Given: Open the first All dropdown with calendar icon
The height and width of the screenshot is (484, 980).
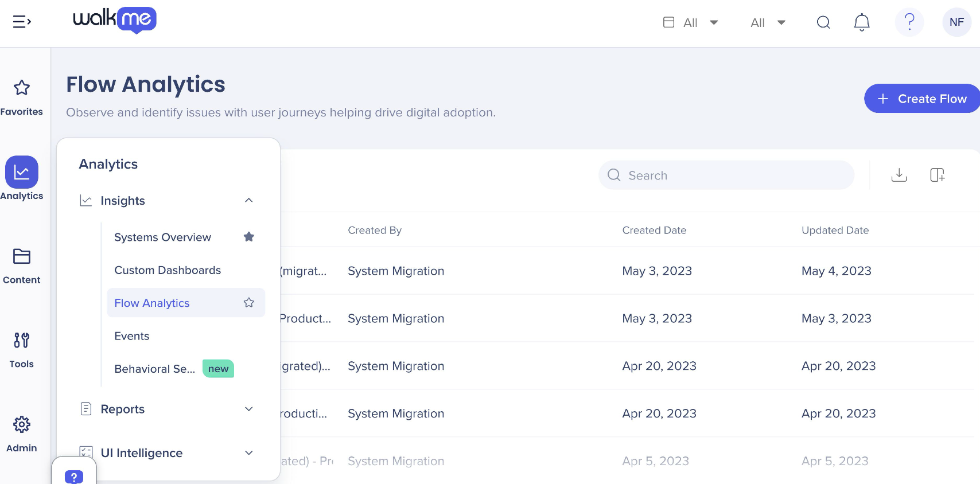Looking at the screenshot, I should 691,22.
